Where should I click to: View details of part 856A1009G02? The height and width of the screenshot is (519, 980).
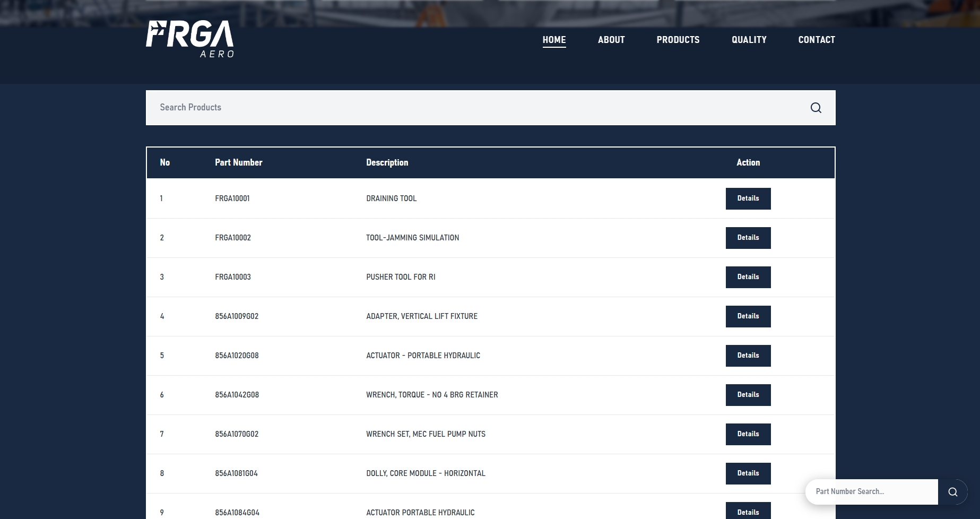tap(748, 316)
